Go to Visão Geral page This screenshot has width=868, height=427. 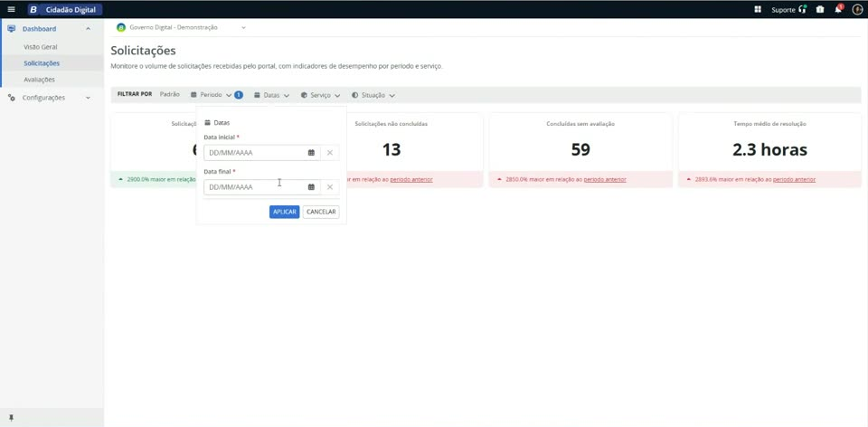41,47
